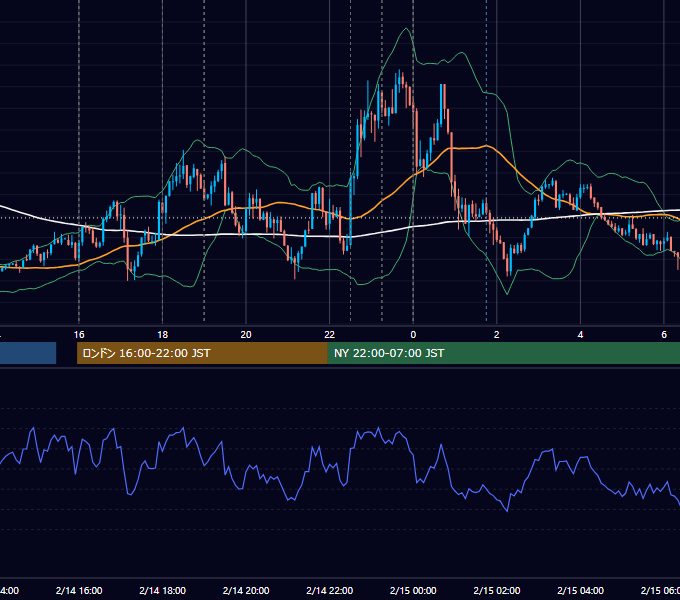
Task: Click the 2/15 00:00 date label
Action: point(413,590)
